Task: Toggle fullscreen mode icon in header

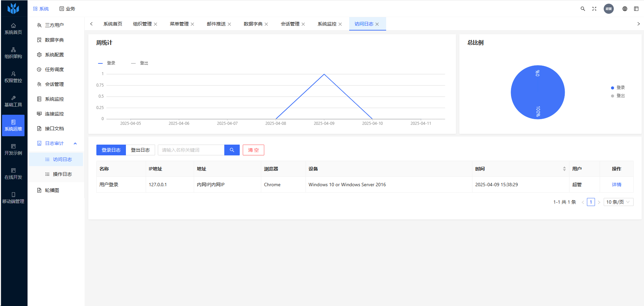Action: pos(594,9)
